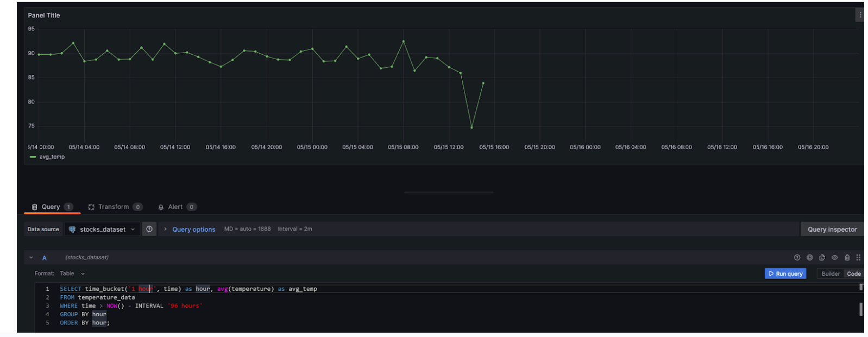Open the Format Table dropdown

tap(72, 274)
